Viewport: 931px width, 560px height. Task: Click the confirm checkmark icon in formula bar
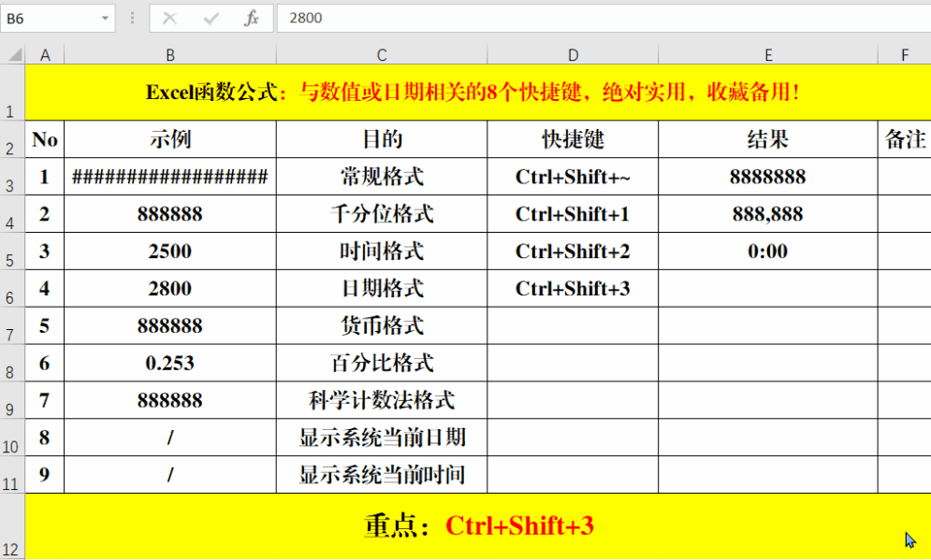coord(211,19)
